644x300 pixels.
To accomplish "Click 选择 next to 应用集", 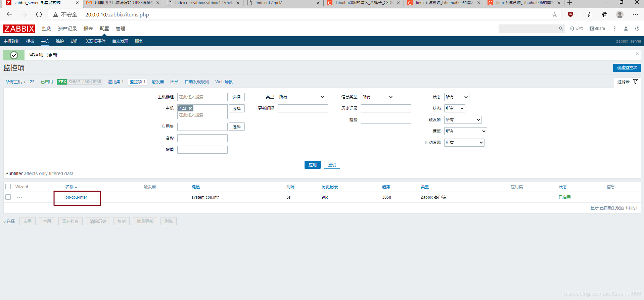I will (x=237, y=127).
